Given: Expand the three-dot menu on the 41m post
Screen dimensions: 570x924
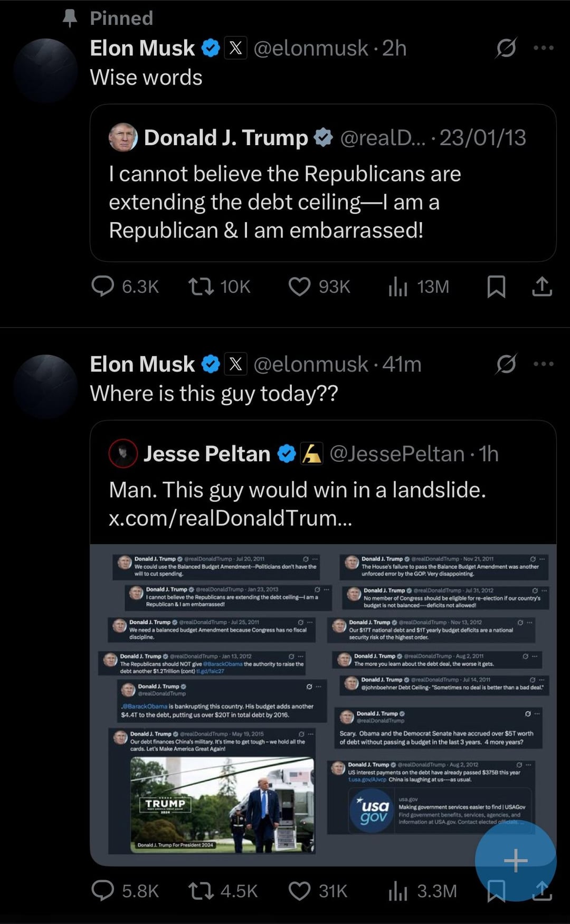Looking at the screenshot, I should coord(544,364).
